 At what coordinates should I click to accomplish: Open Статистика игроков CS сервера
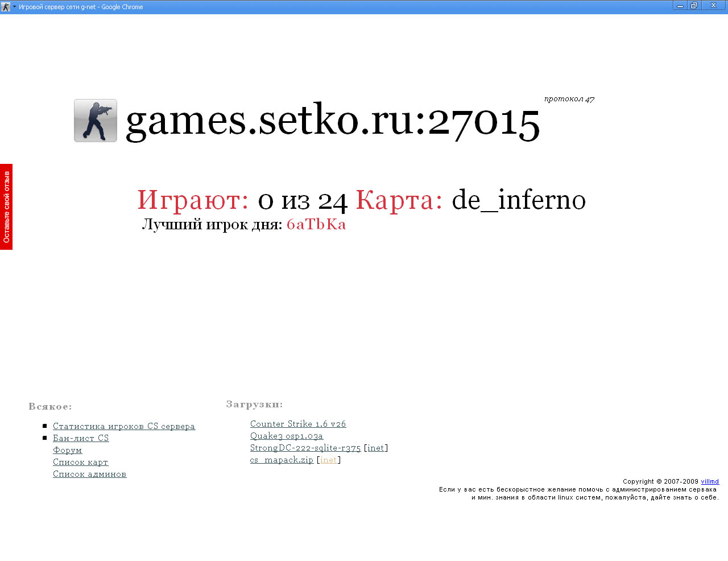123,426
